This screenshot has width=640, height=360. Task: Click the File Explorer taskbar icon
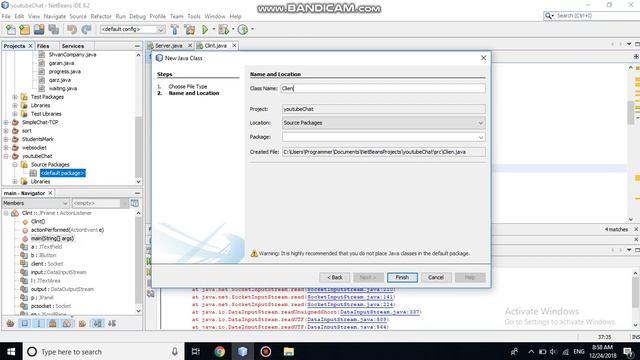coord(289,351)
